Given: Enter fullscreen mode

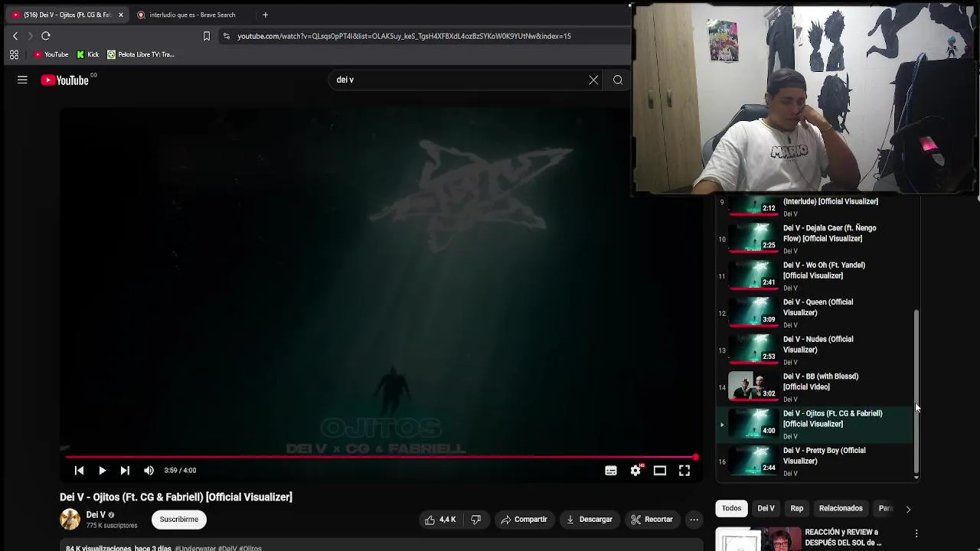Looking at the screenshot, I should [684, 471].
